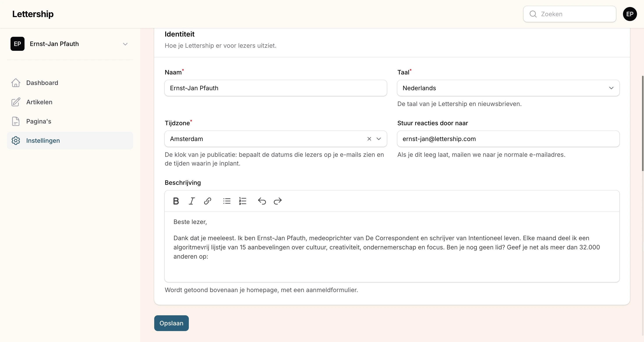Click the 'Identiteit' heading
The width and height of the screenshot is (644, 342).
pos(179,34)
